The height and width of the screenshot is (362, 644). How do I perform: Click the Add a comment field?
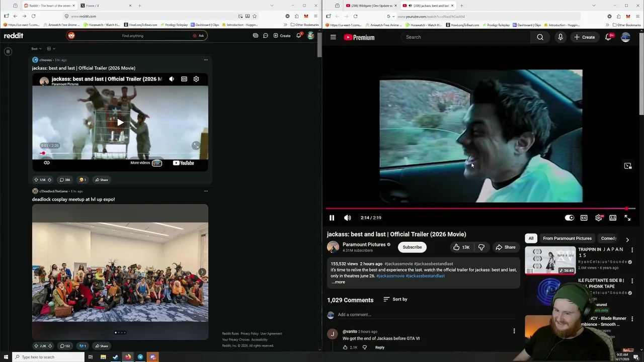click(x=426, y=315)
